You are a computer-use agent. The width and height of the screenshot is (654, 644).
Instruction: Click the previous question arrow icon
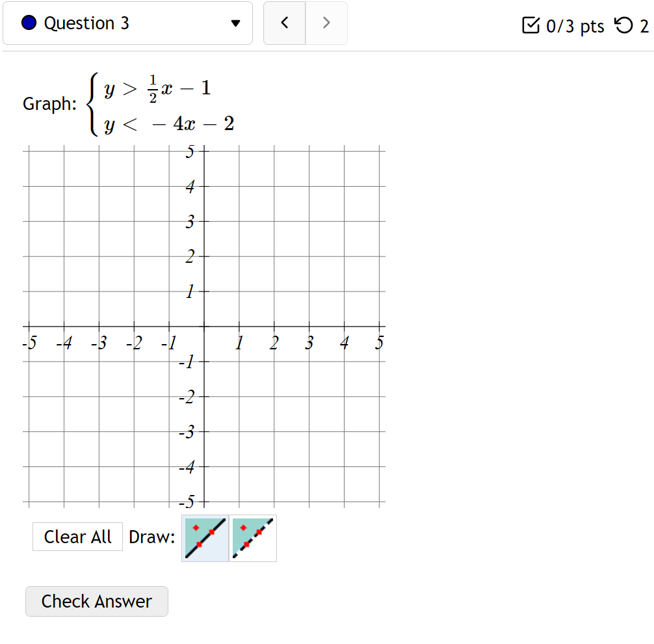coord(284,23)
